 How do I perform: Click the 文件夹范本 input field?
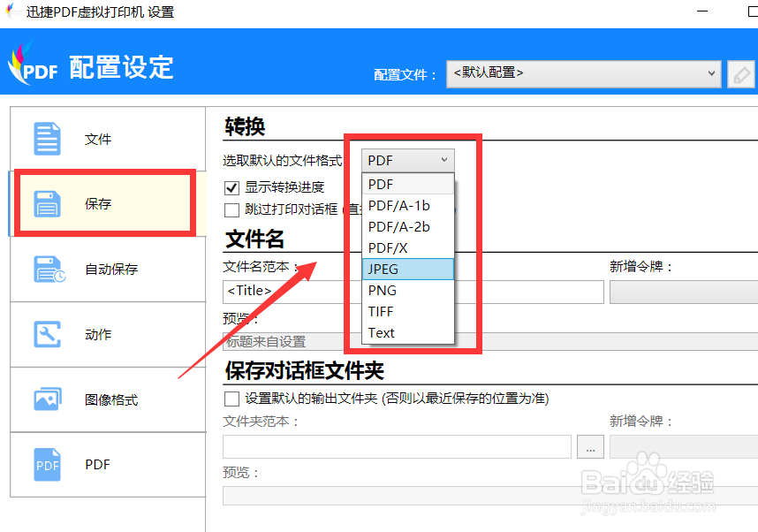397,446
